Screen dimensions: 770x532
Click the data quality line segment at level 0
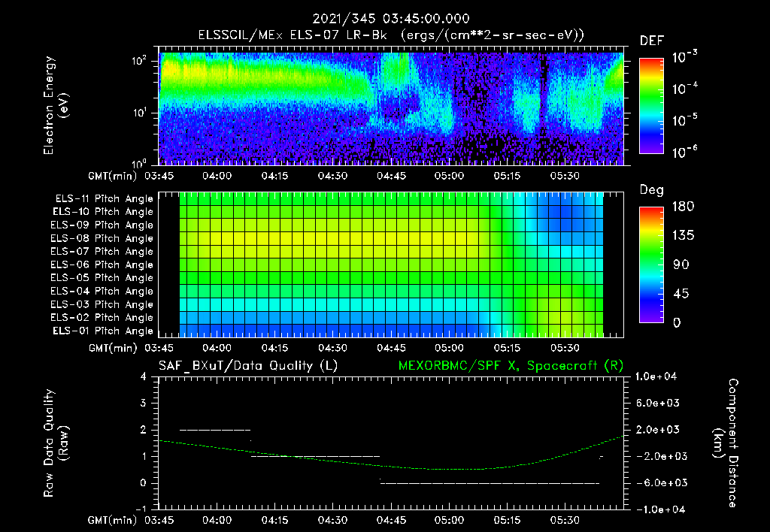(490, 483)
